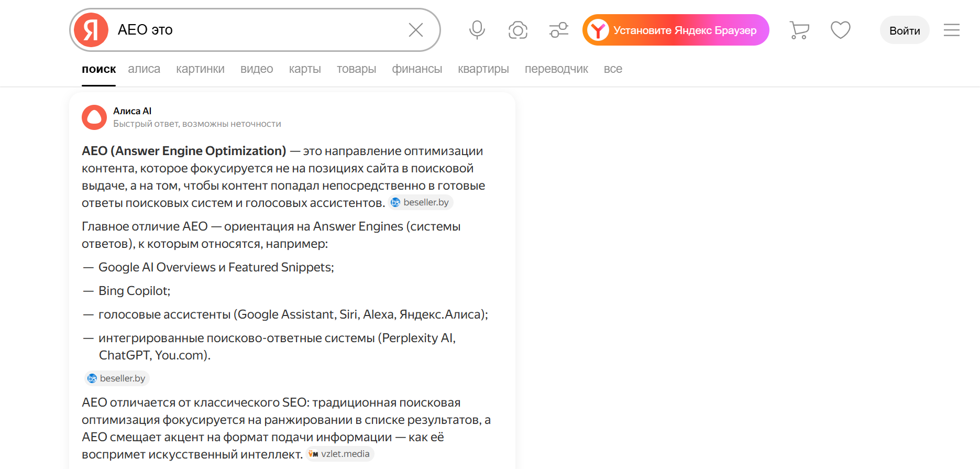
Task: Start voice search with microphone icon
Action: (477, 30)
